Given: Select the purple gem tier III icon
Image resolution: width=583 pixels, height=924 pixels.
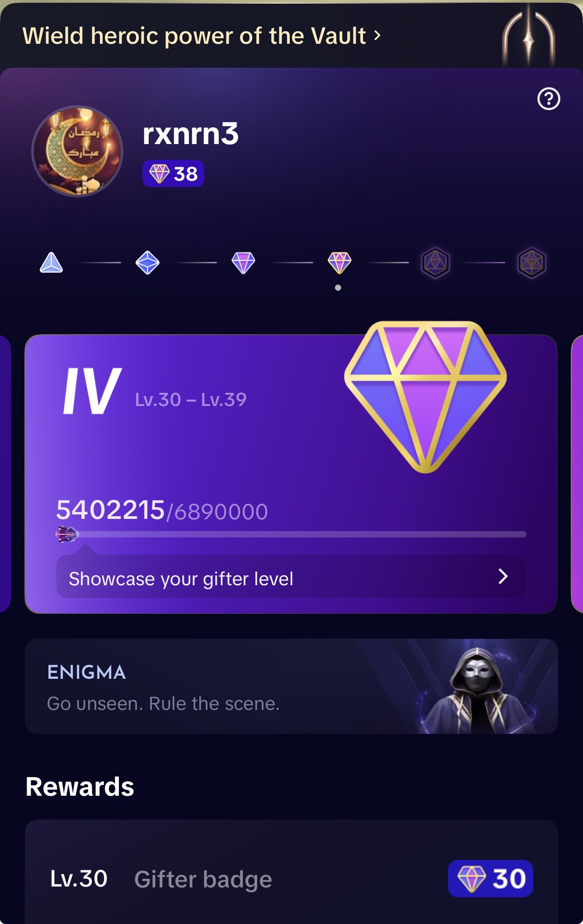Looking at the screenshot, I should click(x=244, y=262).
